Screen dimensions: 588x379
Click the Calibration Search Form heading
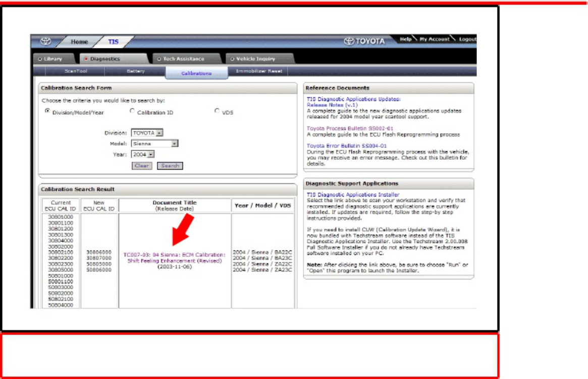coord(76,88)
